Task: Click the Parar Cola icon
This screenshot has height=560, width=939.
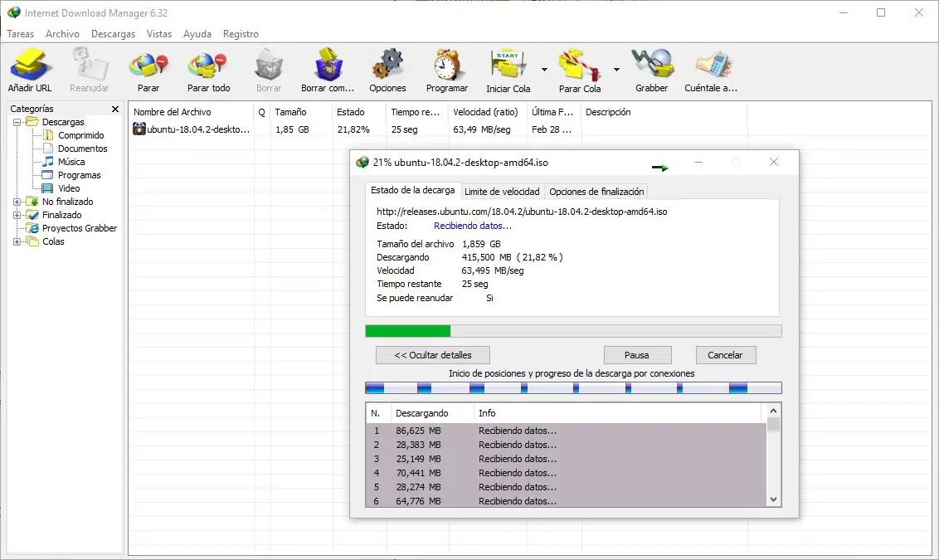Action: [x=579, y=65]
